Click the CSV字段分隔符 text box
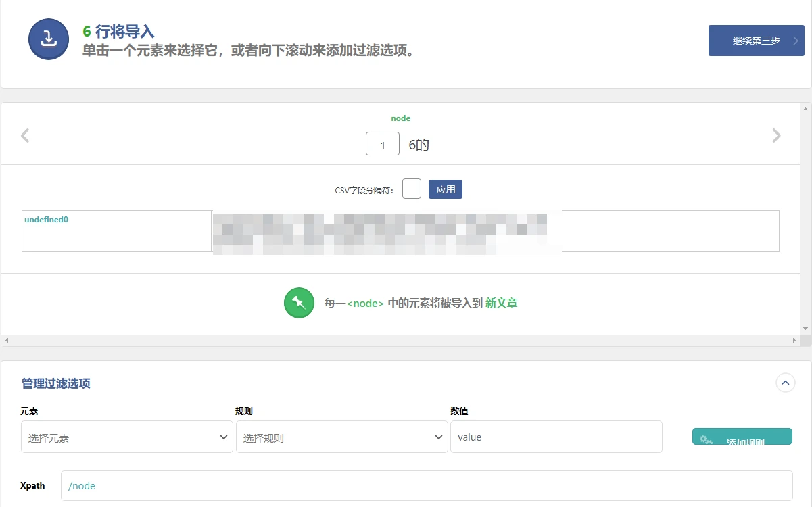The width and height of the screenshot is (812, 507). 411,189
